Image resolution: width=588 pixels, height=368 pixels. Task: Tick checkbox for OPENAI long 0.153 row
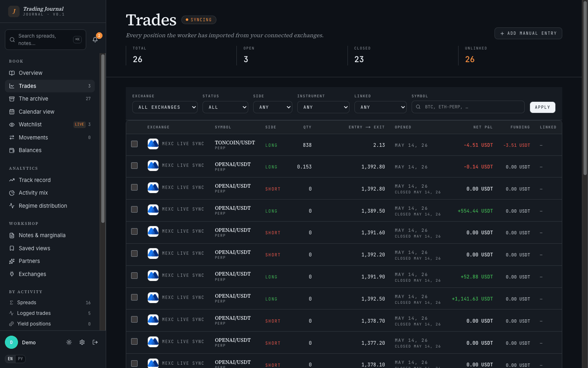click(x=134, y=166)
